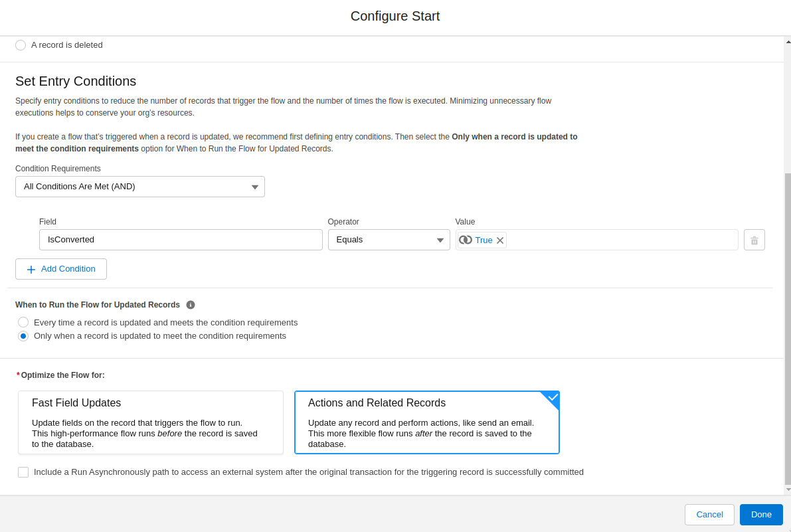Viewport: 791px width, 532px height.
Task: Click the info icon beside Updated Records heading
Action: [191, 305]
